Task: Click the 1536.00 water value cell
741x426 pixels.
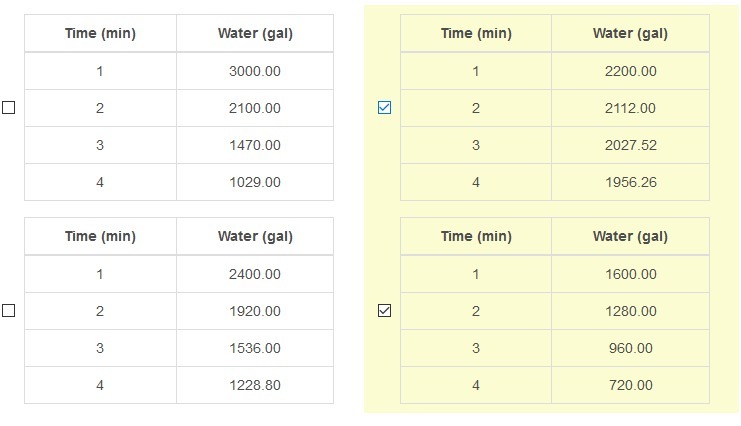Action: (255, 348)
